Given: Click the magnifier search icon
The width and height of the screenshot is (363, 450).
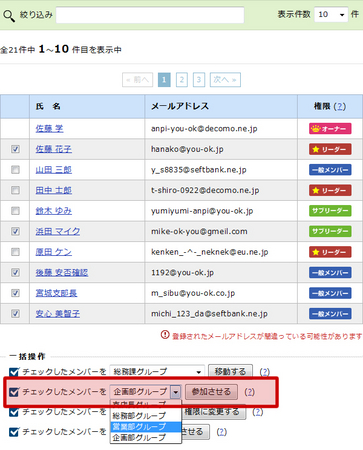Looking at the screenshot, I should [x=9, y=15].
